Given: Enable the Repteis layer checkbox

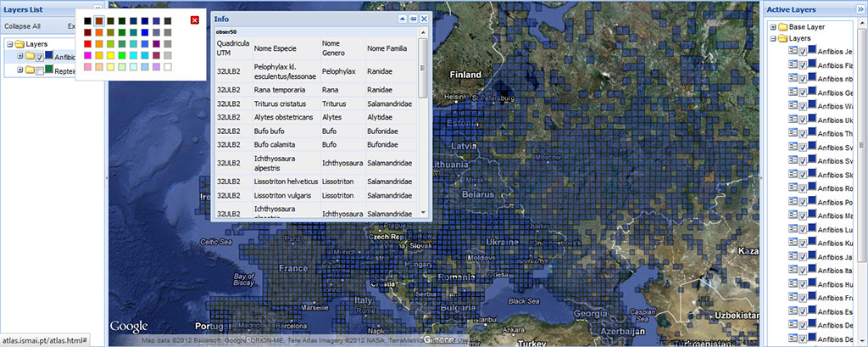Looking at the screenshot, I should click(39, 71).
